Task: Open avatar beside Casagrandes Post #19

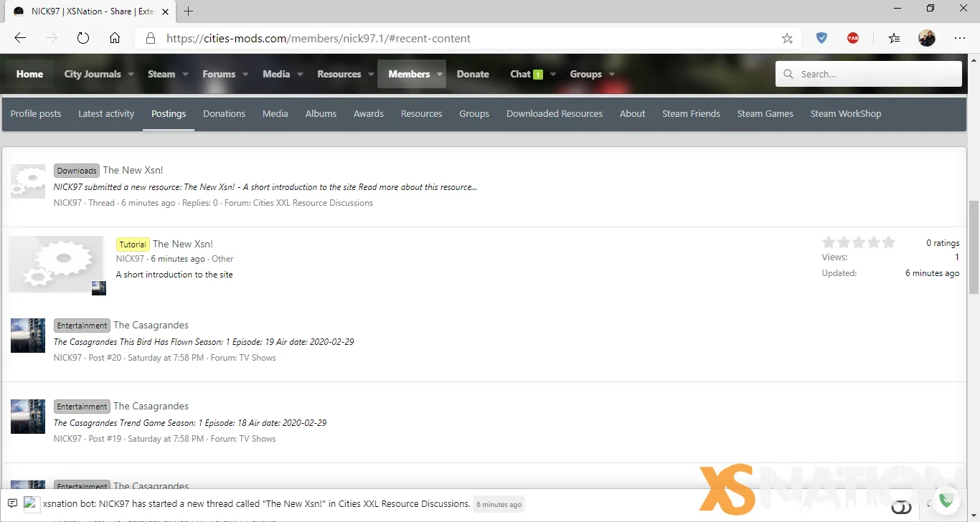Action: click(28, 417)
